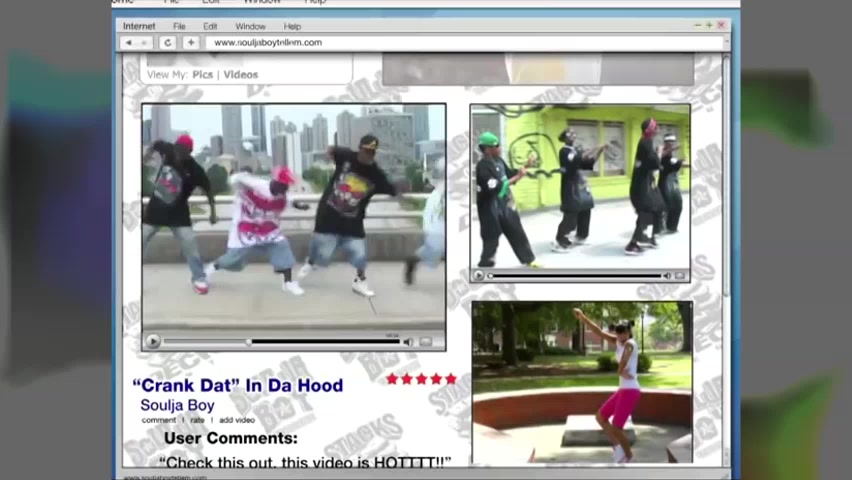Screen dimensions: 852x480
Task: Mute the green-wall video's speaker icon
Action: [667, 276]
